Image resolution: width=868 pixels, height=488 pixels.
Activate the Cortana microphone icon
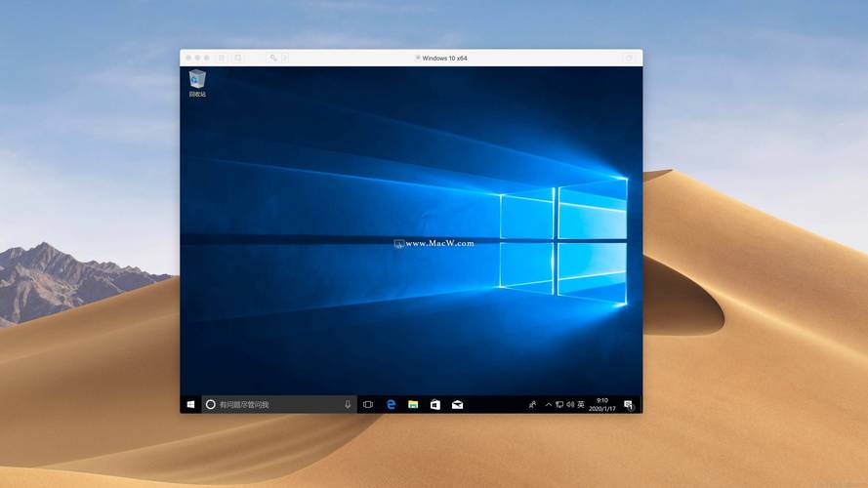[x=348, y=404]
